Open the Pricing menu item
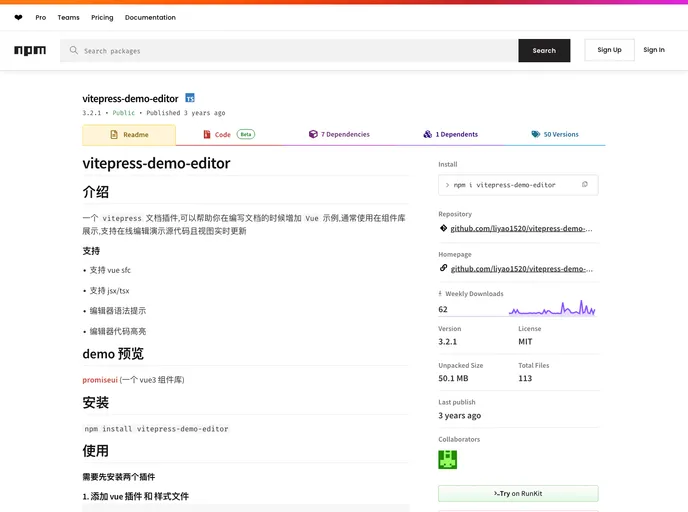 pyautogui.click(x=102, y=18)
